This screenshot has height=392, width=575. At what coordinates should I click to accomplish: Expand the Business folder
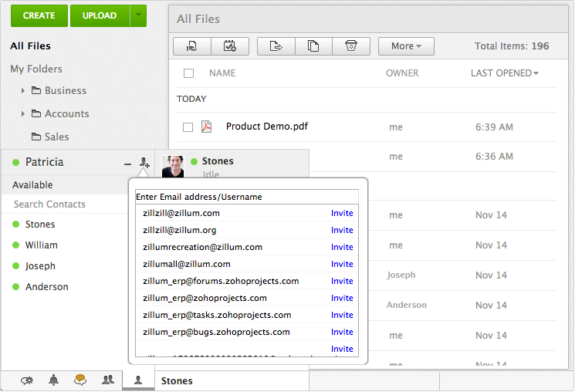pyautogui.click(x=23, y=91)
